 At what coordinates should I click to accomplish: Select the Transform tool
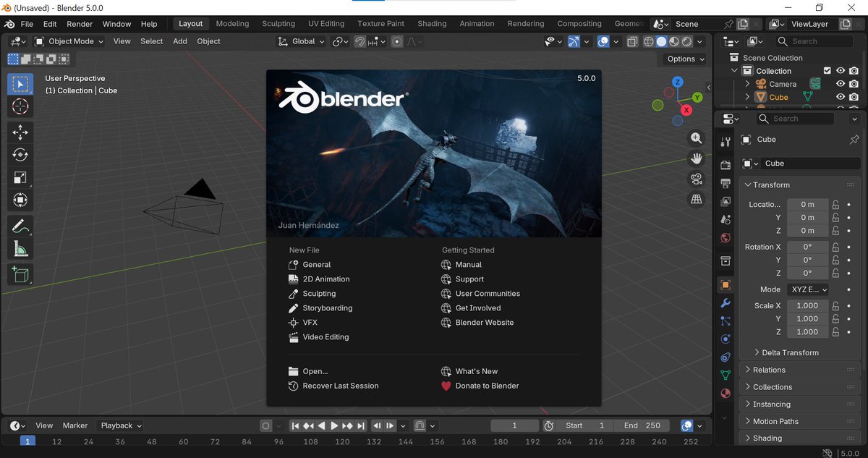(x=20, y=200)
